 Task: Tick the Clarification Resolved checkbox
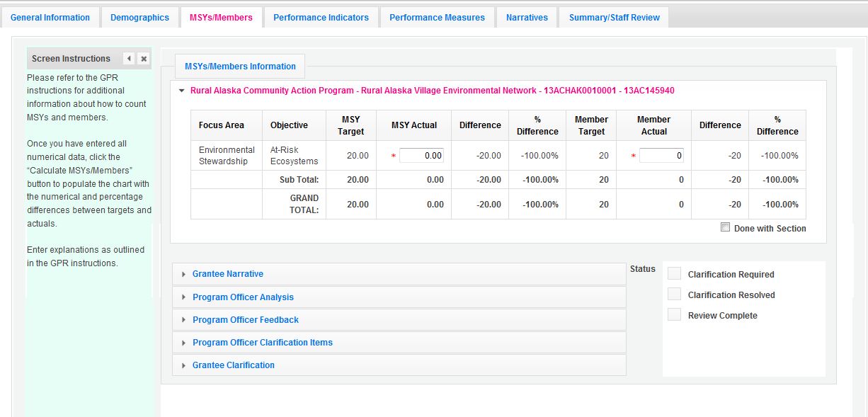click(674, 295)
